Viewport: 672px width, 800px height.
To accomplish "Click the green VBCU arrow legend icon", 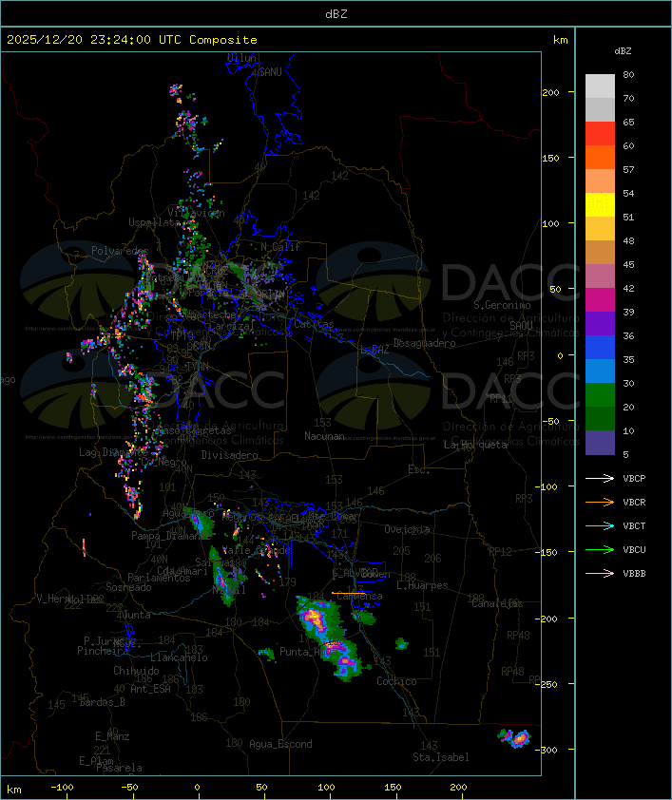I will [600, 549].
